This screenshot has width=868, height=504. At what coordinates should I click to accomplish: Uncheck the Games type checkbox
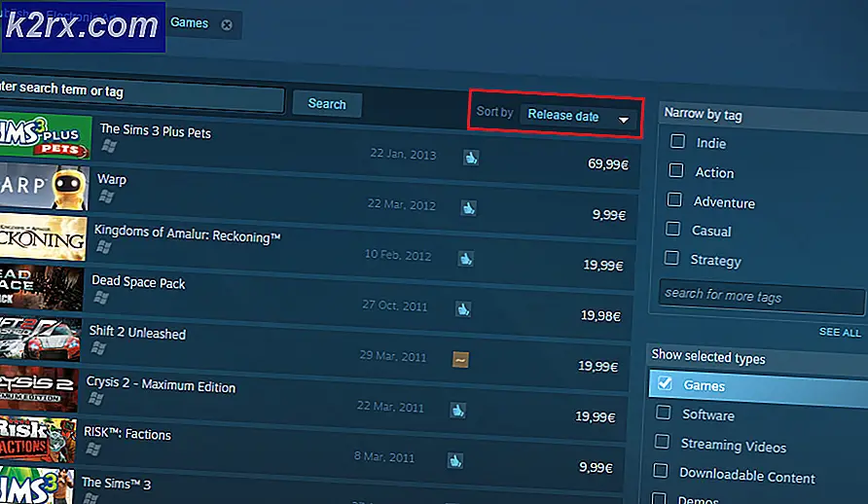tap(665, 382)
